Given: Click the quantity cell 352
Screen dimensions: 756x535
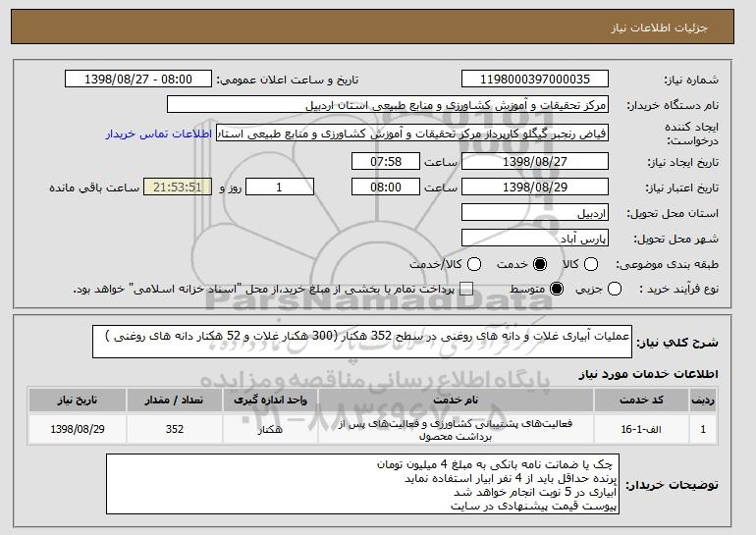Looking at the screenshot, I should (x=175, y=429).
